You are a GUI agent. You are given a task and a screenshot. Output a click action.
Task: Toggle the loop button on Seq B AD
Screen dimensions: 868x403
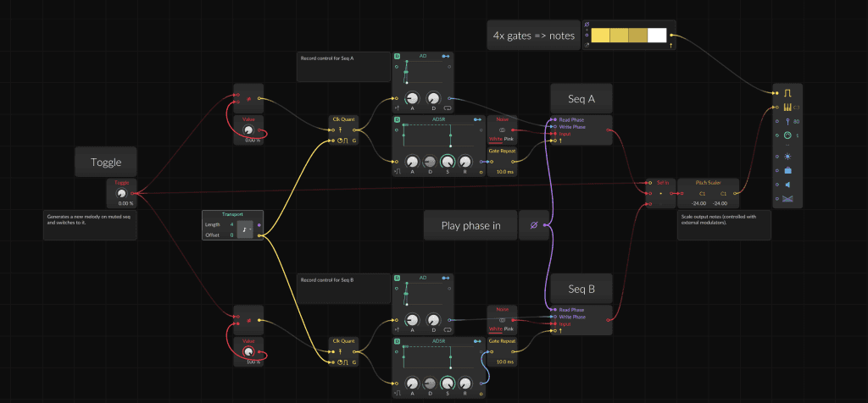pos(448,329)
